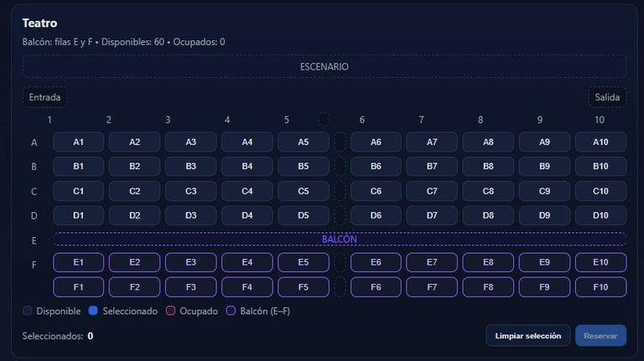Select seat D9 in row D
Viewport: 644px width, 361px height.
click(x=544, y=216)
